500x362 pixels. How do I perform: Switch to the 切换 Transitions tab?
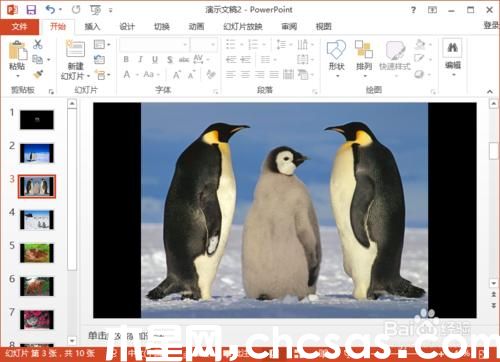pyautogui.click(x=162, y=27)
